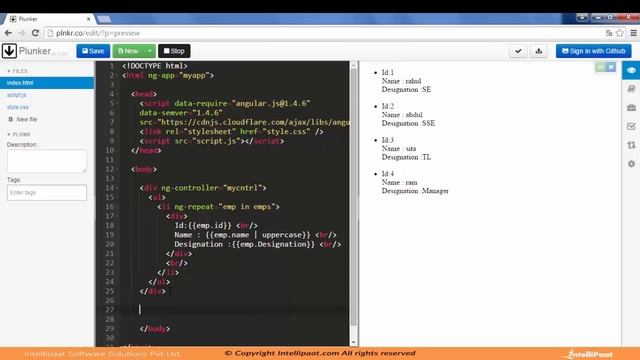Reload the browser page
Viewport: 640px width, 360px height.
pos(36,33)
